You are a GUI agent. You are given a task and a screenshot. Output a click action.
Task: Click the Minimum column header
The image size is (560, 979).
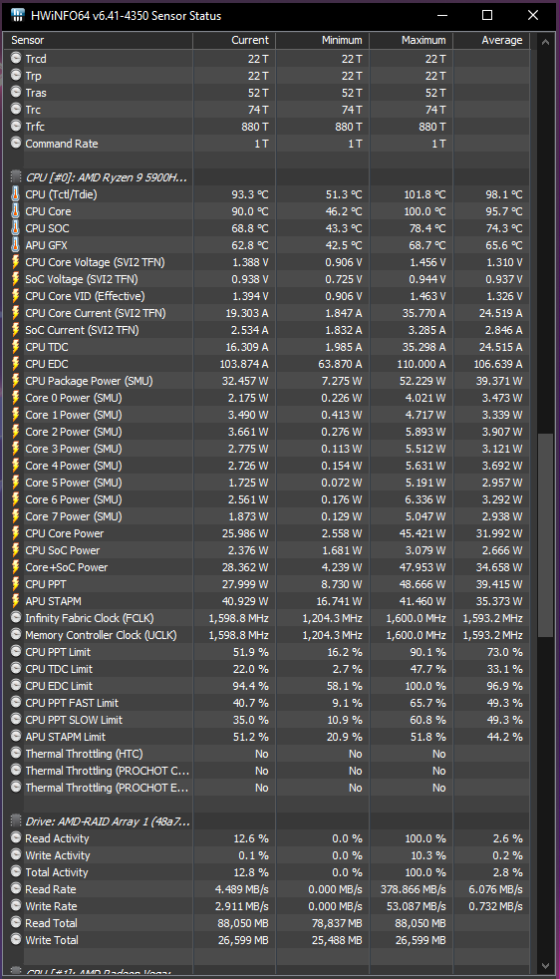click(x=322, y=40)
